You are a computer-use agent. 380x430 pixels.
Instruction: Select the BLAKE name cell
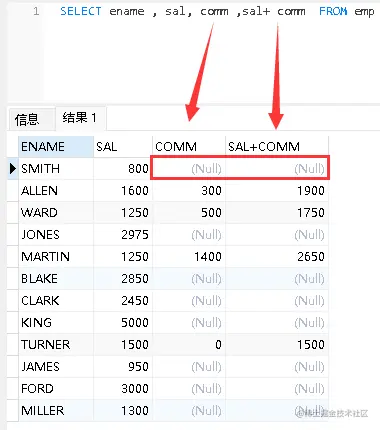[x=56, y=279]
